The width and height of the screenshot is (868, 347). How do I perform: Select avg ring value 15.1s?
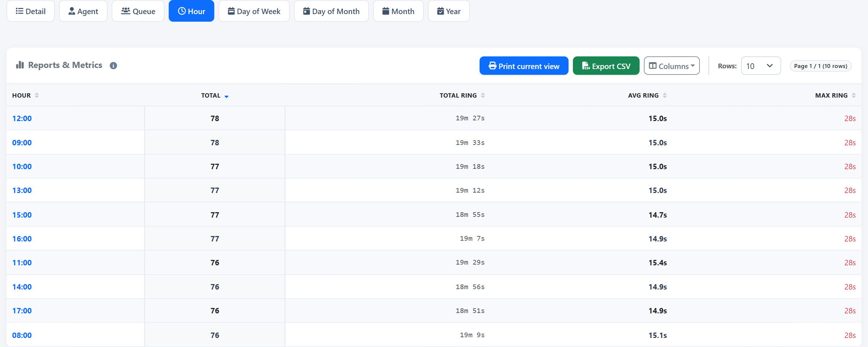(658, 335)
